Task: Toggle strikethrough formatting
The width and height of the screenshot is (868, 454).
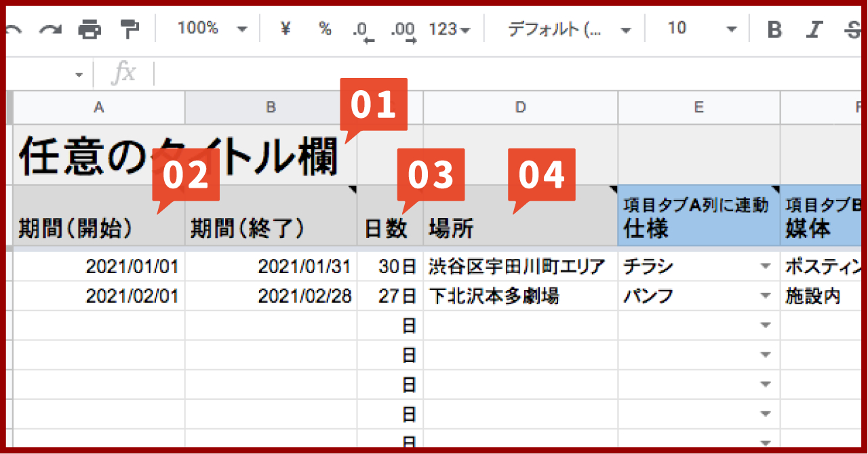Action: pyautogui.click(x=853, y=28)
